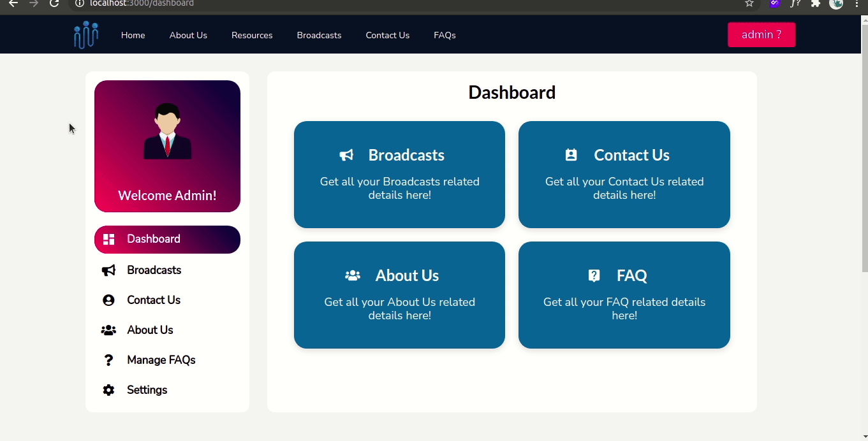The width and height of the screenshot is (868, 441).
Task: Open Home in the navbar
Action: click(x=133, y=35)
